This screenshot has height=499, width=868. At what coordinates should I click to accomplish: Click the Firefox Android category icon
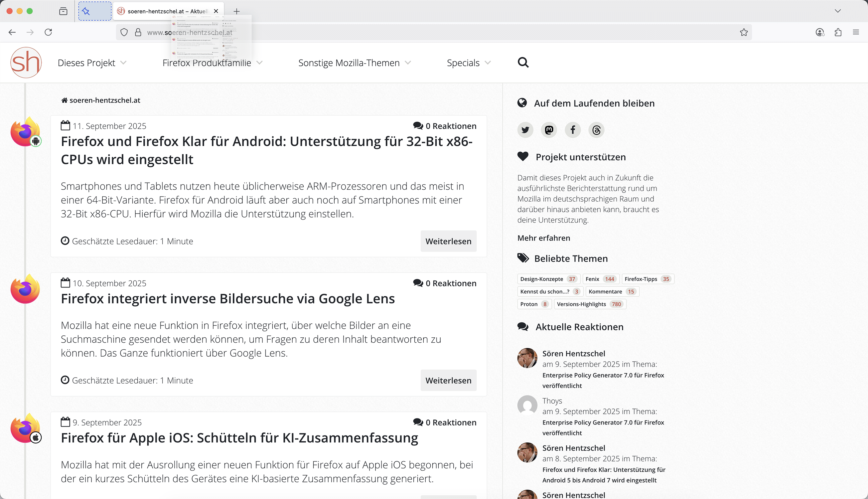coord(26,132)
